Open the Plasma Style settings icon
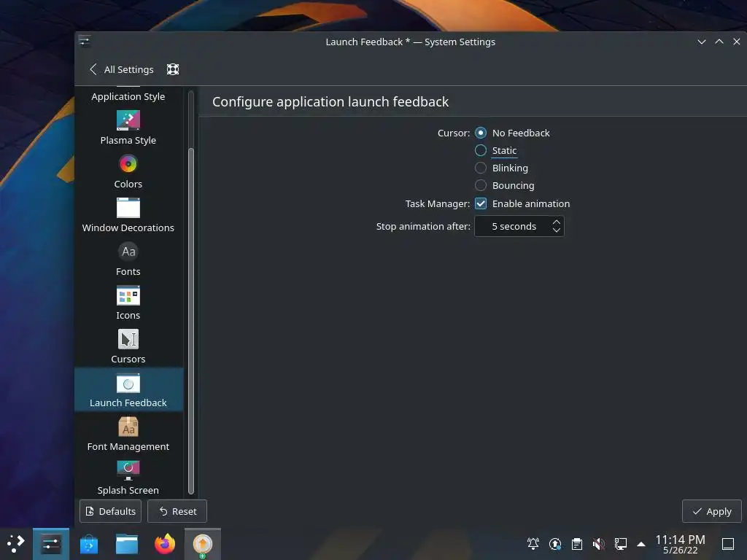Screen dimensions: 747x560 pos(128,120)
